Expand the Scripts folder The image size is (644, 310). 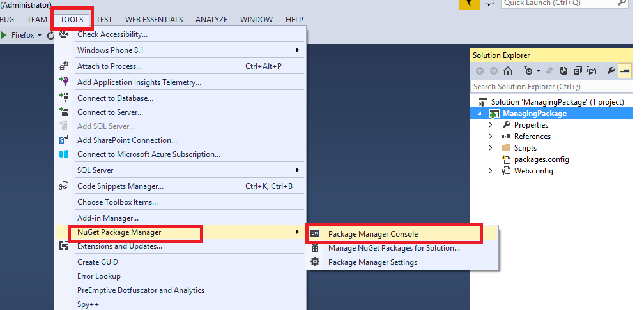(x=490, y=147)
